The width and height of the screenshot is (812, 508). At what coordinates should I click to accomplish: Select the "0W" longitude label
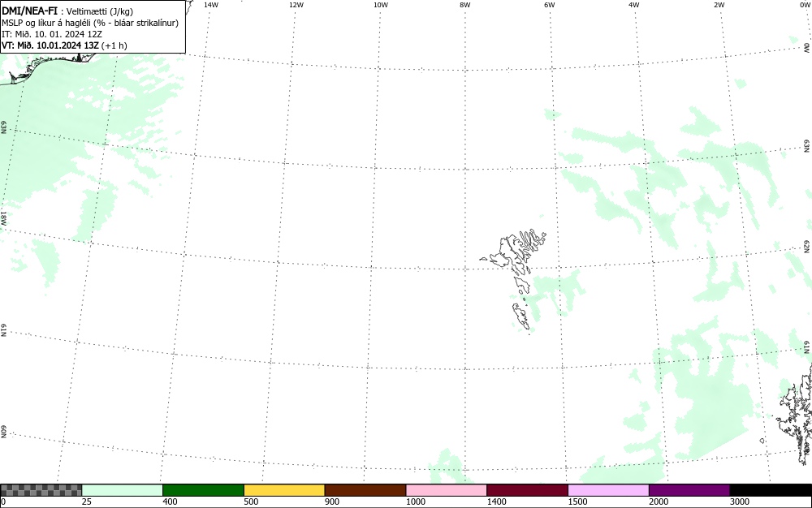(804, 5)
